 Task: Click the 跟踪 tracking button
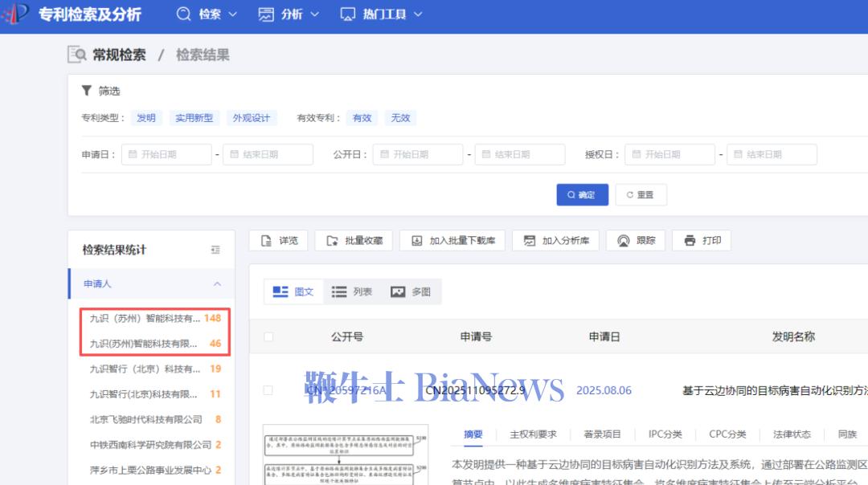point(636,240)
